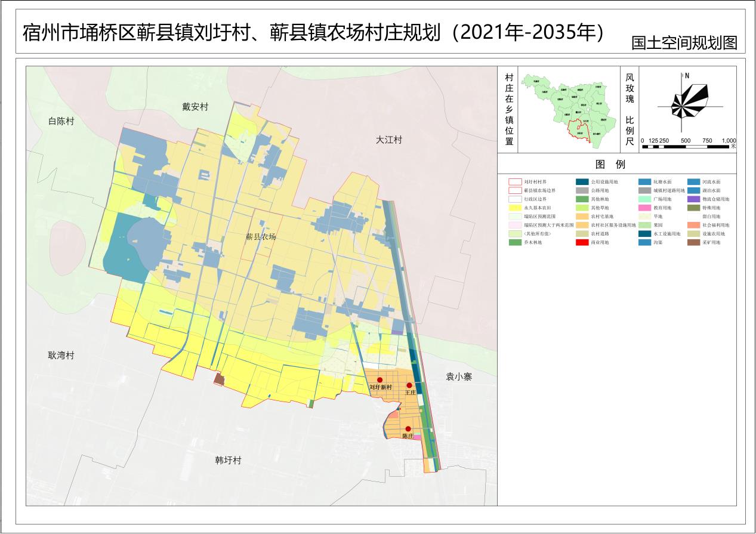This screenshot has height=534, width=756.
Task: Click the 大江村 village label
Action: [x=389, y=140]
